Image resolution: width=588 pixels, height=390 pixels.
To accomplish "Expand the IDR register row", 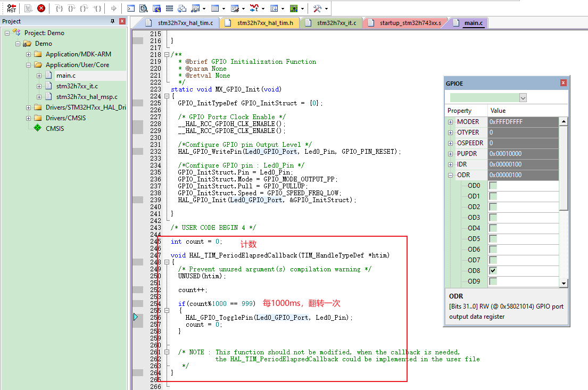I will (x=450, y=164).
